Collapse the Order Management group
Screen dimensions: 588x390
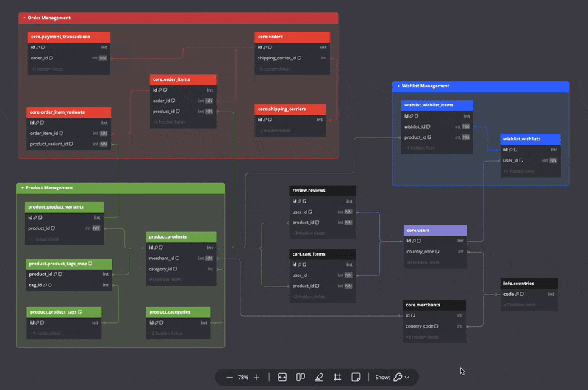tap(24, 18)
